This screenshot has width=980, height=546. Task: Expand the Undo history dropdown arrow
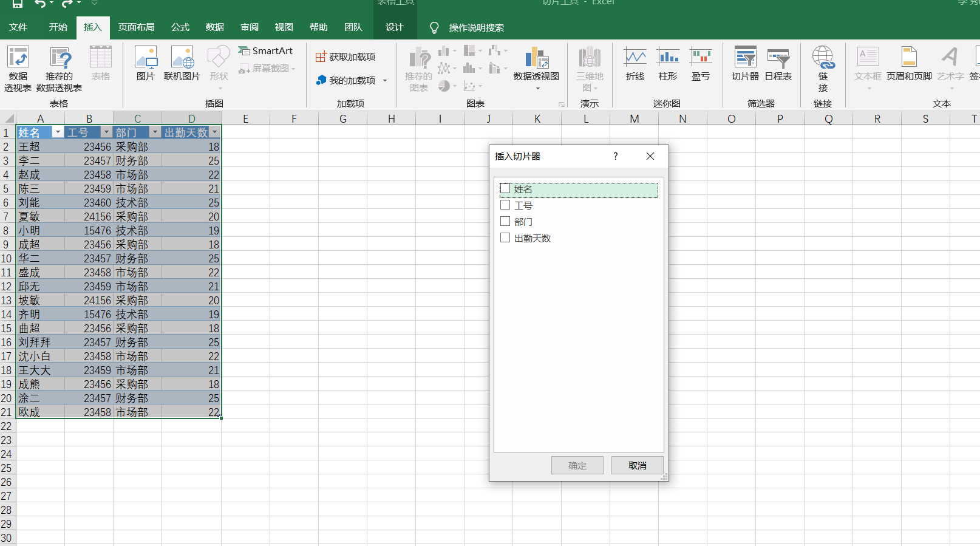click(52, 4)
